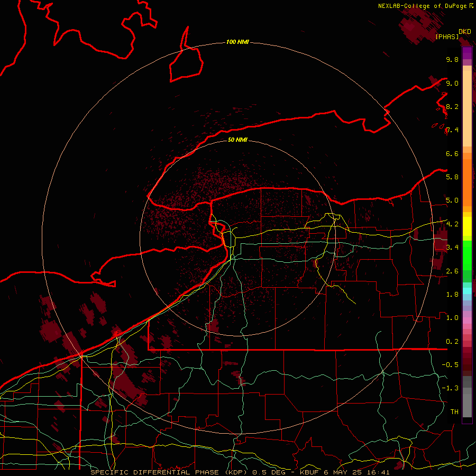The height and width of the screenshot is (476, 476).
Task: Click the 9.8 value on color scale
Action: [452, 59]
